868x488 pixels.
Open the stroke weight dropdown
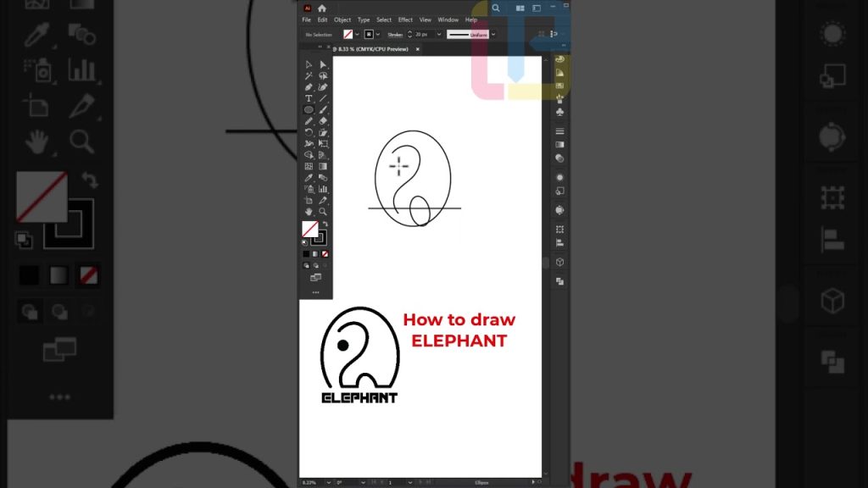[438, 34]
